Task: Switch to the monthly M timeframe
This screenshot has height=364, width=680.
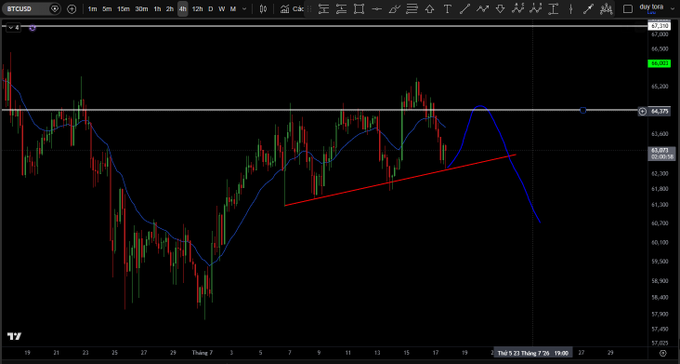Action: click(x=233, y=9)
